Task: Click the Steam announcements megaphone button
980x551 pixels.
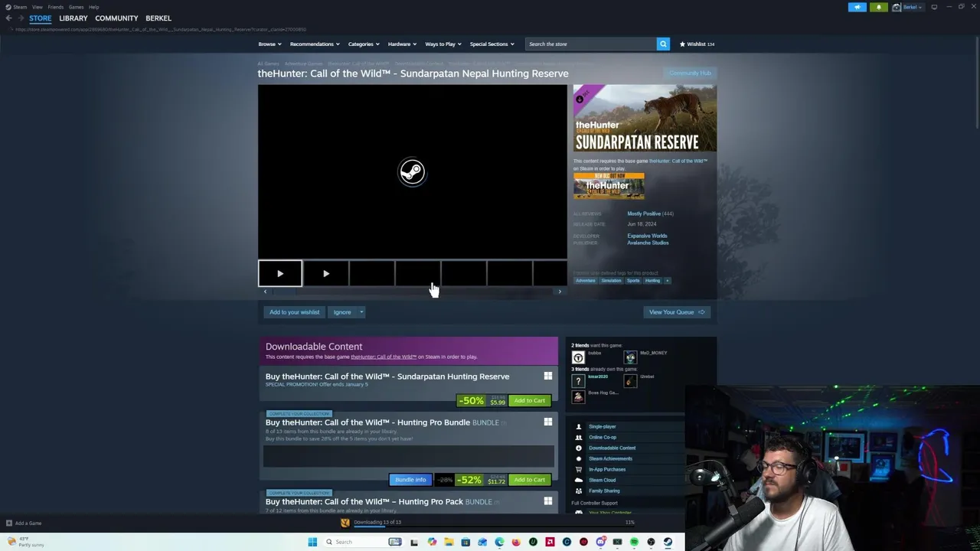Action: point(857,7)
